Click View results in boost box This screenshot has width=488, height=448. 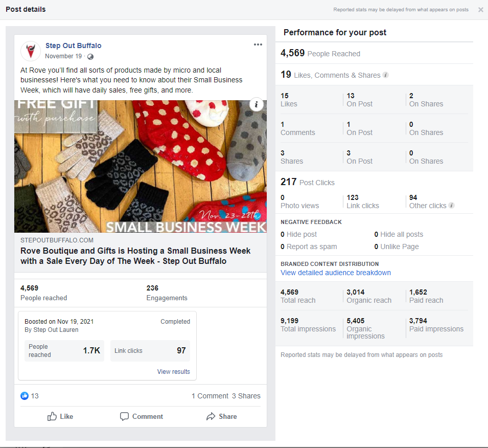point(173,372)
